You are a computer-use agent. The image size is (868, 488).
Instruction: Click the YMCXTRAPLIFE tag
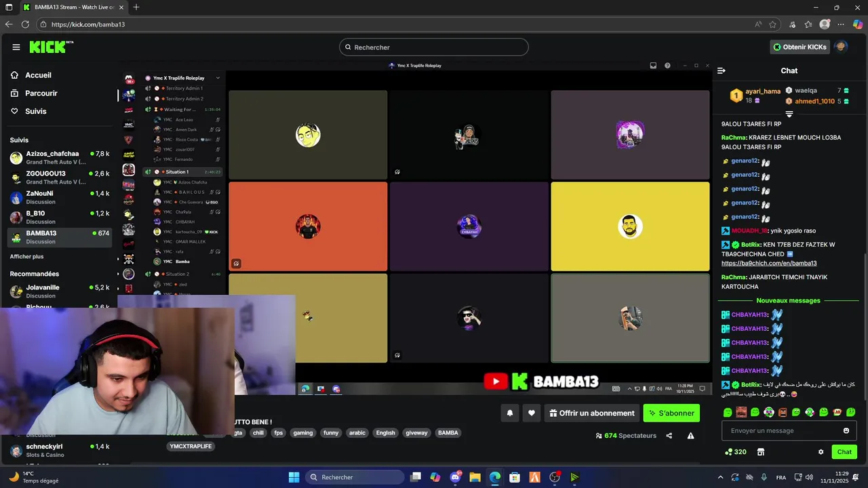191,447
